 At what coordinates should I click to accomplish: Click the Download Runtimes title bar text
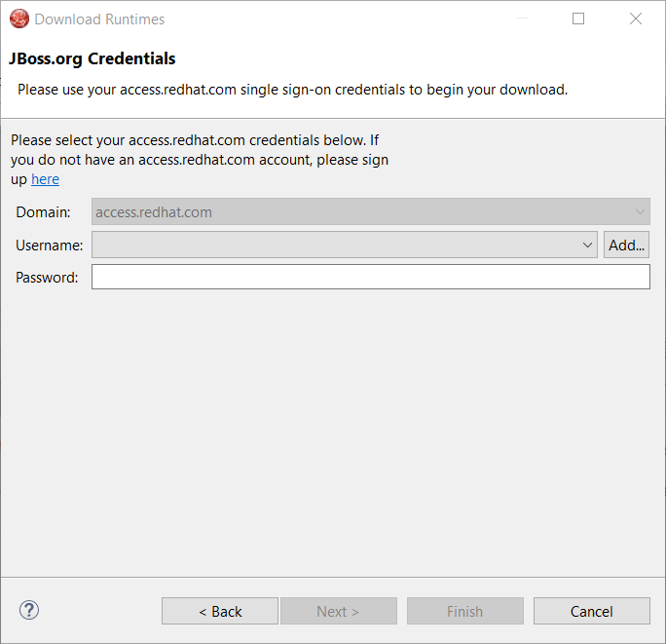(x=99, y=19)
